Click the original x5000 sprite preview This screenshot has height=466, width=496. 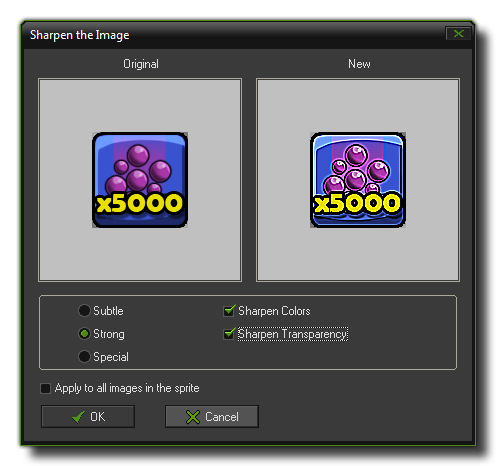[x=140, y=180]
